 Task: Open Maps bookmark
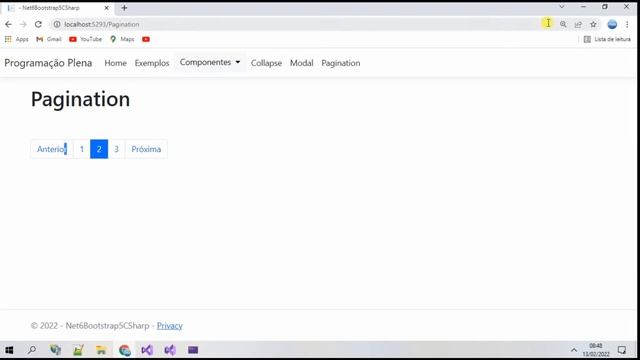pos(122,39)
